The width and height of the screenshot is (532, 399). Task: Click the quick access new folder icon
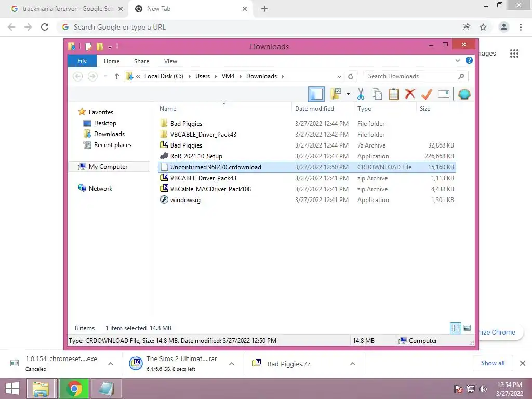coord(100,46)
